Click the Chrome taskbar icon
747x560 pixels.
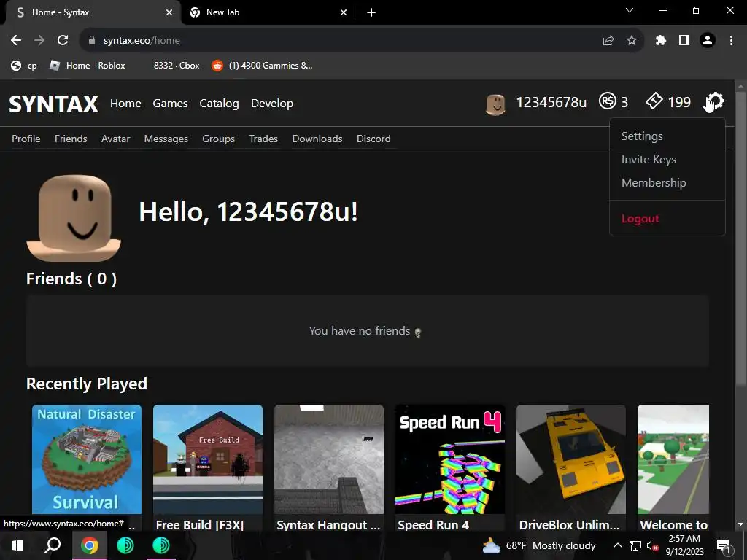(89, 545)
